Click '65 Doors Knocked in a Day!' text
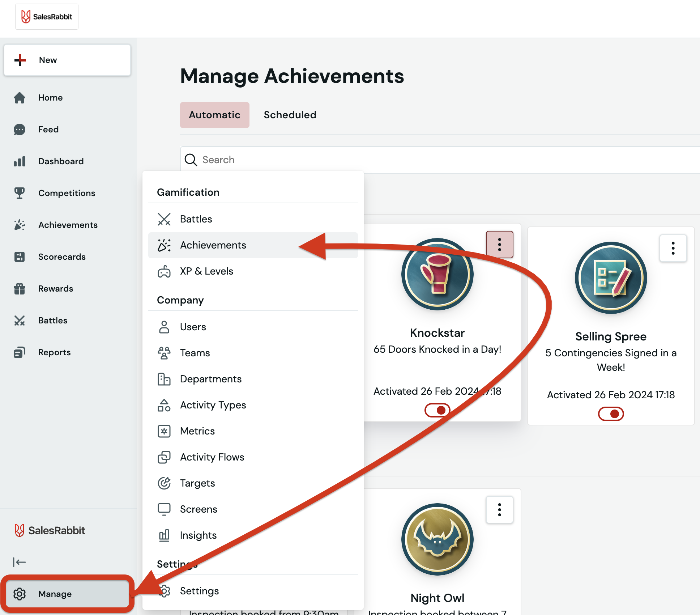The image size is (700, 615). pos(437,349)
